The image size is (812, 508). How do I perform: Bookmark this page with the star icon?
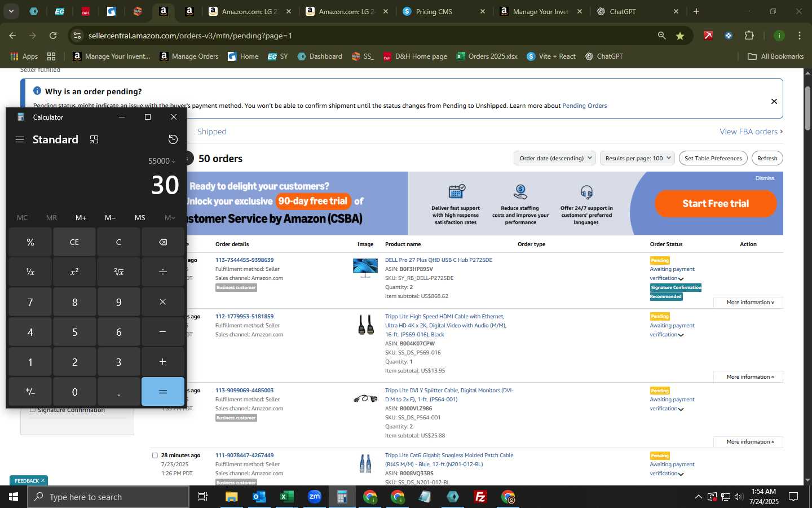[x=680, y=36]
